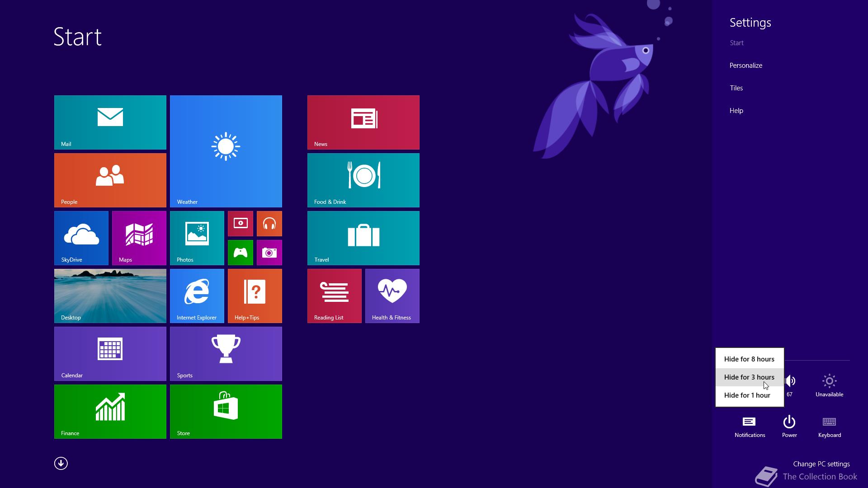
Task: Open the small Camera tile
Action: (x=269, y=253)
